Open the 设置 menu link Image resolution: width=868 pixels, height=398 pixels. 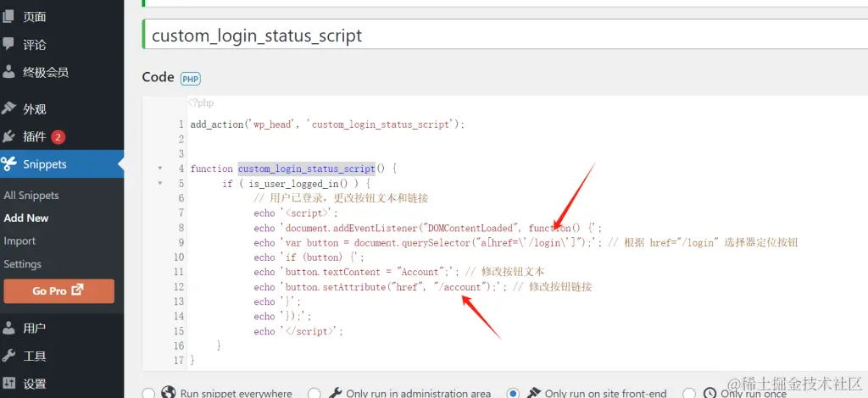[34, 384]
